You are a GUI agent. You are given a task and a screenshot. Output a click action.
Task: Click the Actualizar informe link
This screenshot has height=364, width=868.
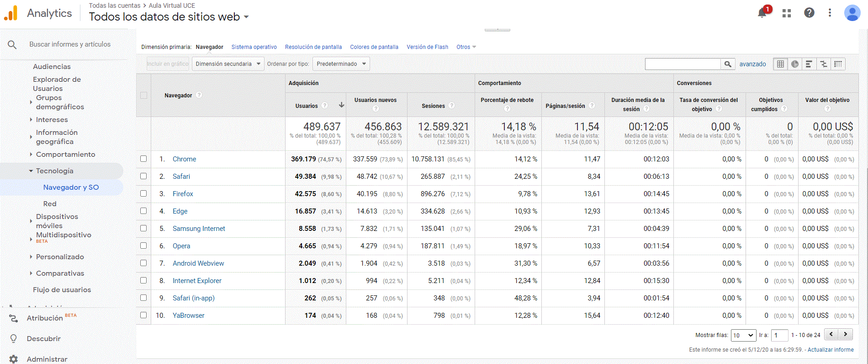[x=831, y=350]
